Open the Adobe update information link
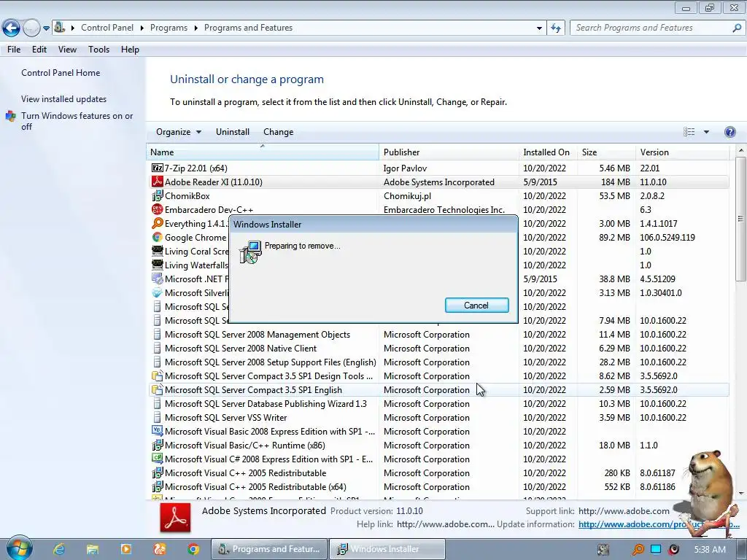Image resolution: width=747 pixels, height=560 pixels. point(659,524)
